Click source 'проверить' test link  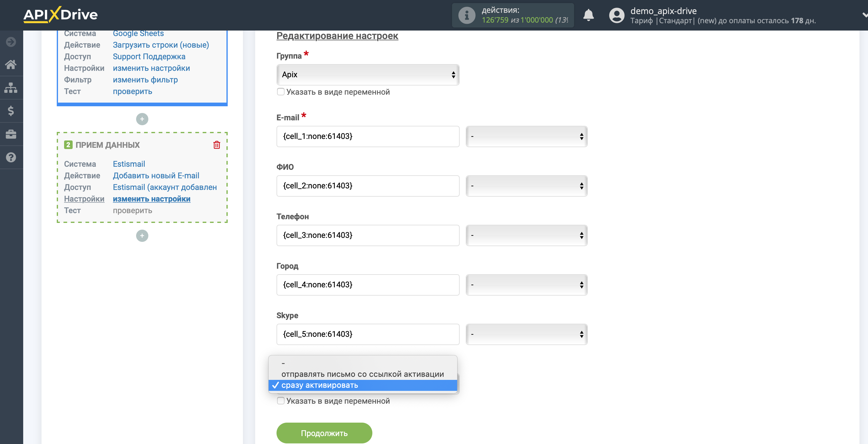pyautogui.click(x=132, y=91)
